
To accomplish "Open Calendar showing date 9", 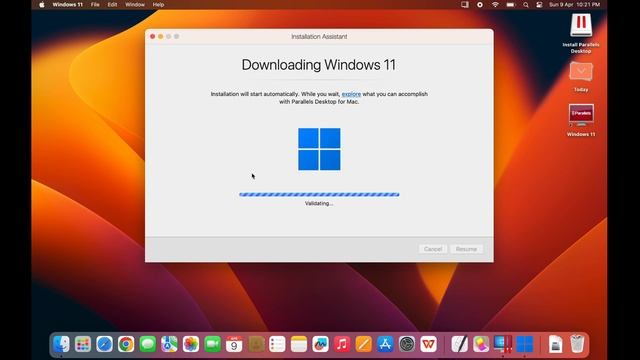I will (x=234, y=344).
